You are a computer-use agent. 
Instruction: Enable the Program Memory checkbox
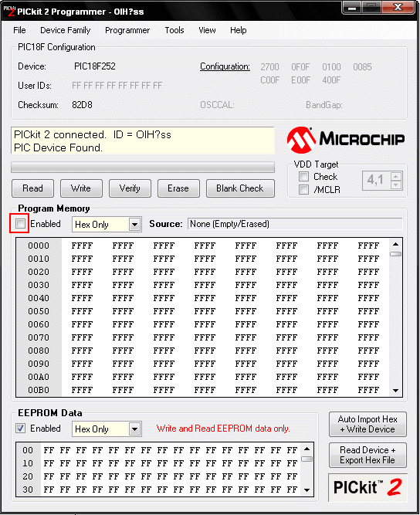[x=20, y=224]
